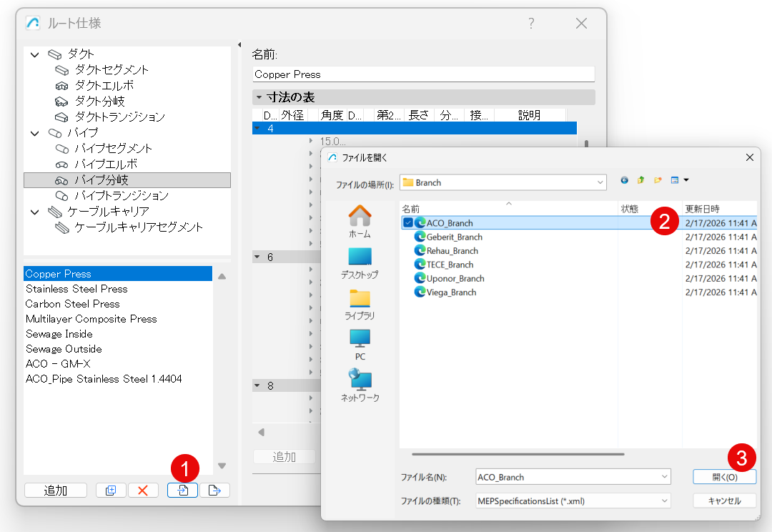Select Sewage Outside specification
Viewport: 772px width, 532px height.
(118, 349)
